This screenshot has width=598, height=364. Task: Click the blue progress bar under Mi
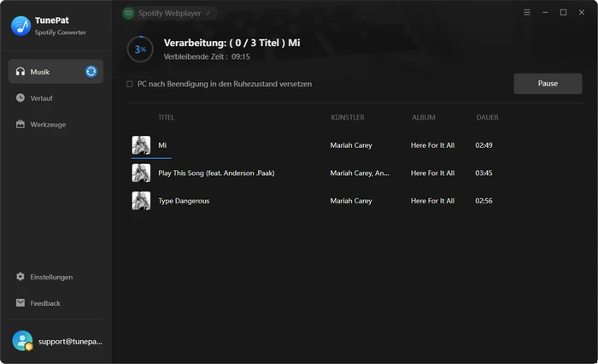click(151, 157)
